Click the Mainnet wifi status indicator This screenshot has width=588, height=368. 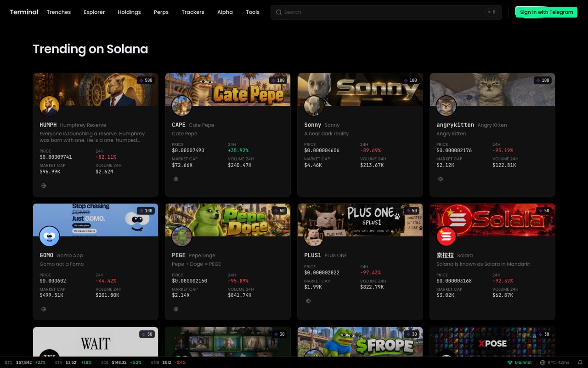[520, 362]
